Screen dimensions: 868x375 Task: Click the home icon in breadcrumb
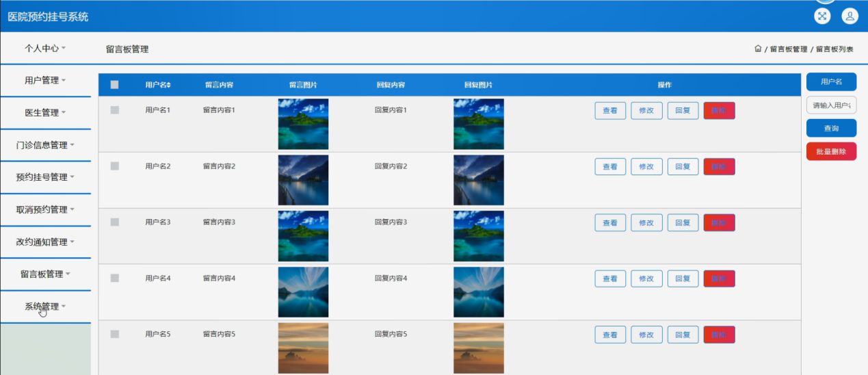tap(758, 49)
